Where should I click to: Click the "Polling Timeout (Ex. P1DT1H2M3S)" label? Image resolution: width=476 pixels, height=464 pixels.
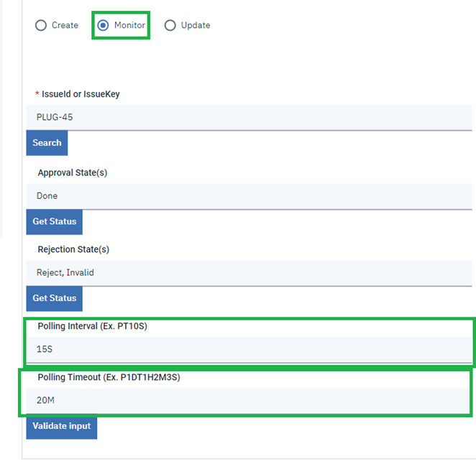(109, 377)
